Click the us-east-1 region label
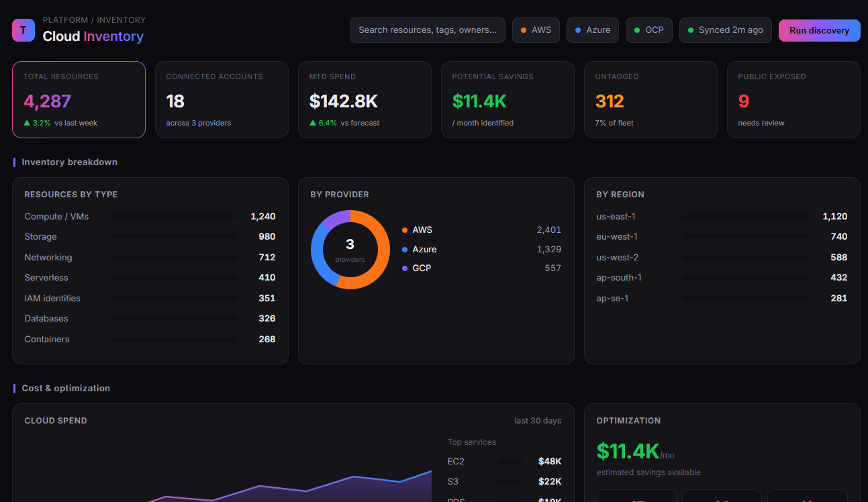 (616, 216)
